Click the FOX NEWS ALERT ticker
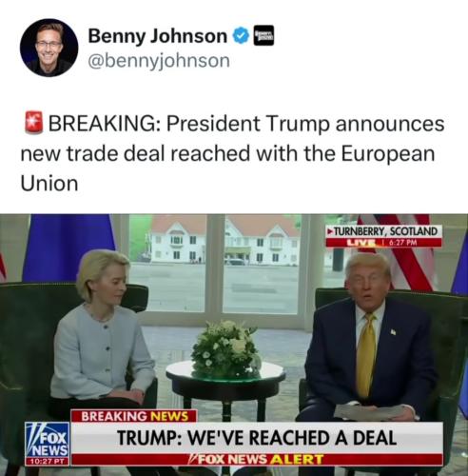The image size is (468, 476). tap(257, 459)
